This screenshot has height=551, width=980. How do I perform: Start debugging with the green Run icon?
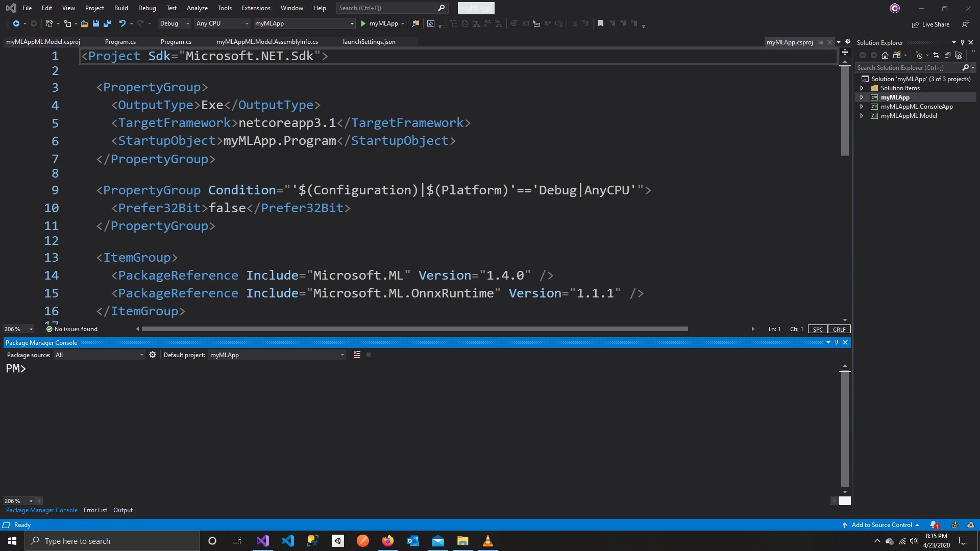[x=363, y=23]
